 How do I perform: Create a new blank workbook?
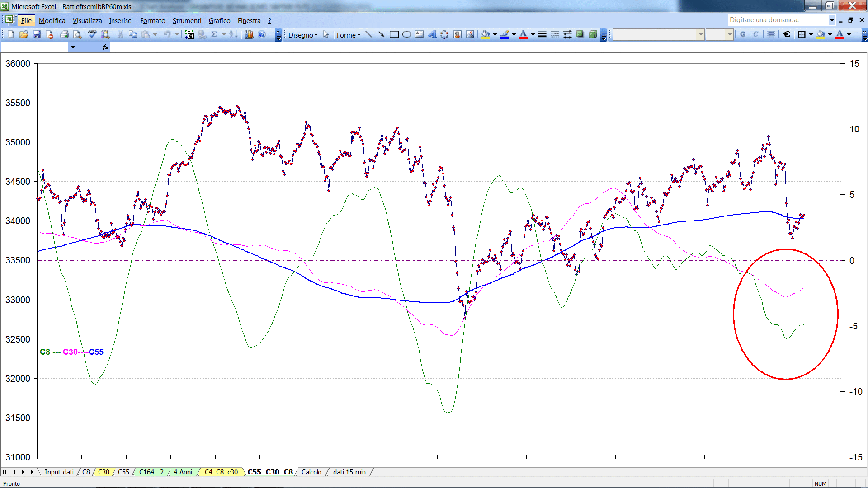point(11,34)
